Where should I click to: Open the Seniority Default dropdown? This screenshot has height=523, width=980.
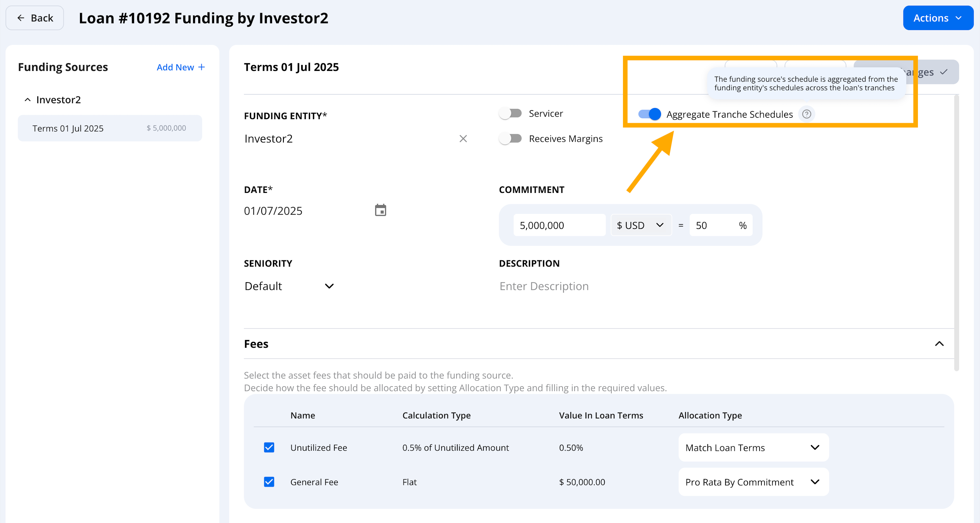point(289,286)
